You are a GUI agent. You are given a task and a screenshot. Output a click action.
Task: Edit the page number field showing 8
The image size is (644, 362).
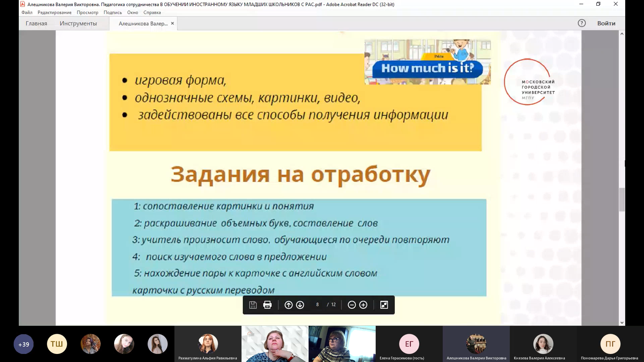pyautogui.click(x=317, y=305)
